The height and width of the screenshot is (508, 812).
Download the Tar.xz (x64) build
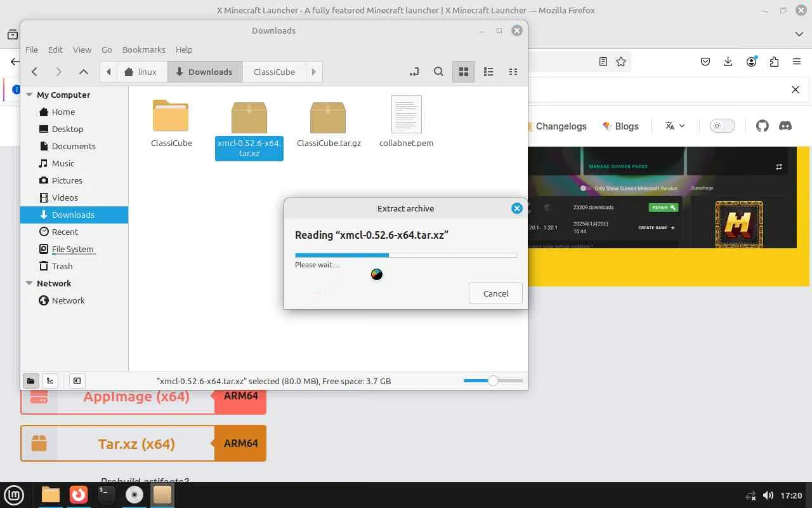118,443
